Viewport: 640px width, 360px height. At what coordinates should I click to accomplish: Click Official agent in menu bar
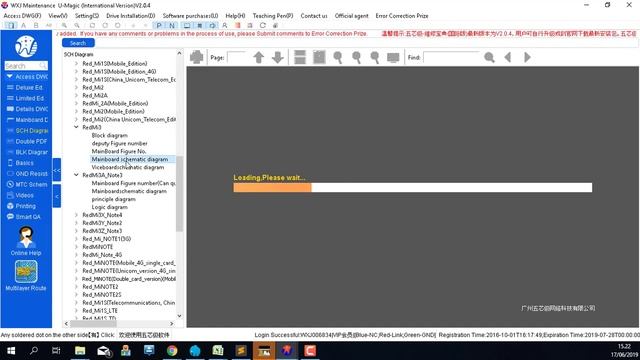(351, 16)
